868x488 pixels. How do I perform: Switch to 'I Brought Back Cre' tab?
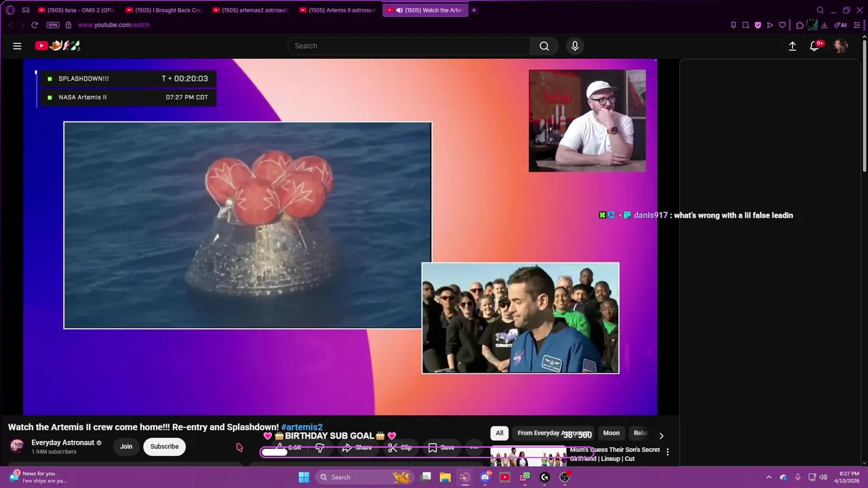tap(163, 10)
